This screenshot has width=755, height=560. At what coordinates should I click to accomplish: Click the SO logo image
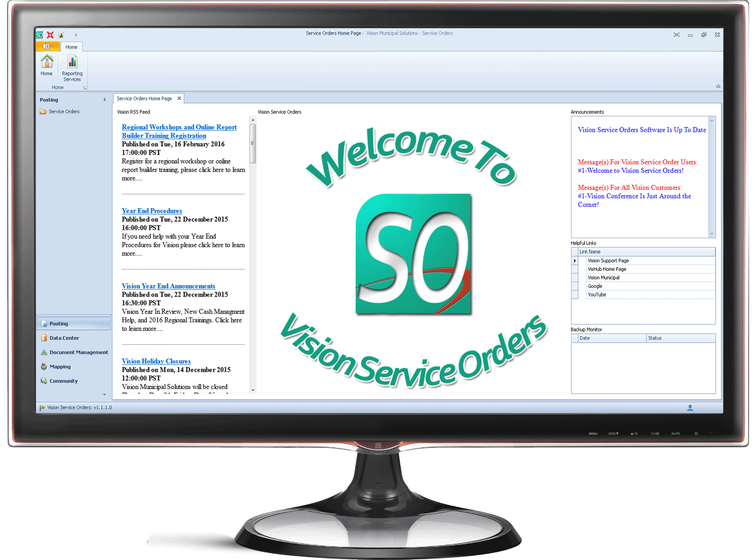point(413,254)
